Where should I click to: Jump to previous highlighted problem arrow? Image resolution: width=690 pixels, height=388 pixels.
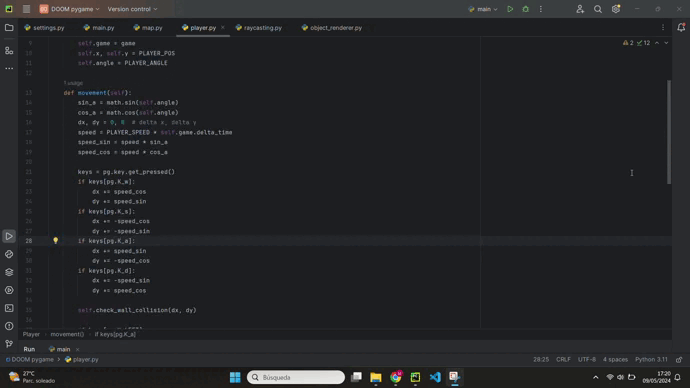[657, 43]
